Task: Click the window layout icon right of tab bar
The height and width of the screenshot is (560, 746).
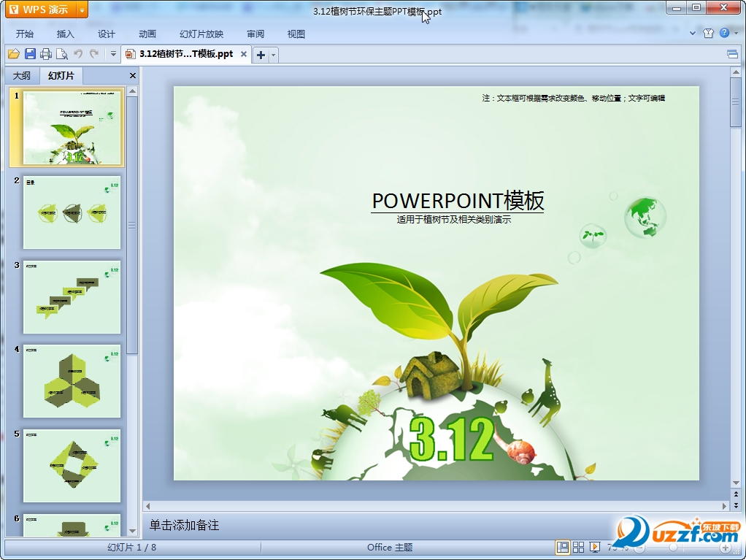Action: point(733,54)
